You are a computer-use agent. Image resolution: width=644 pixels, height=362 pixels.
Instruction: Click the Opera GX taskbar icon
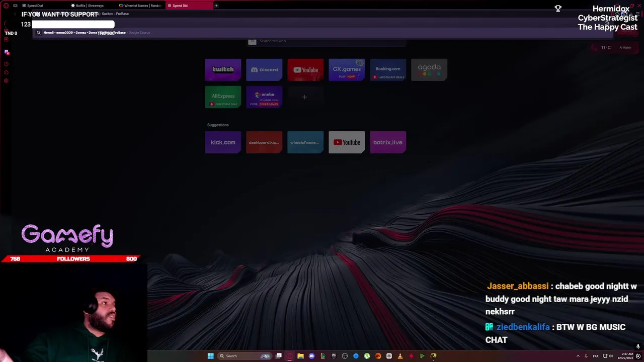[290, 356]
